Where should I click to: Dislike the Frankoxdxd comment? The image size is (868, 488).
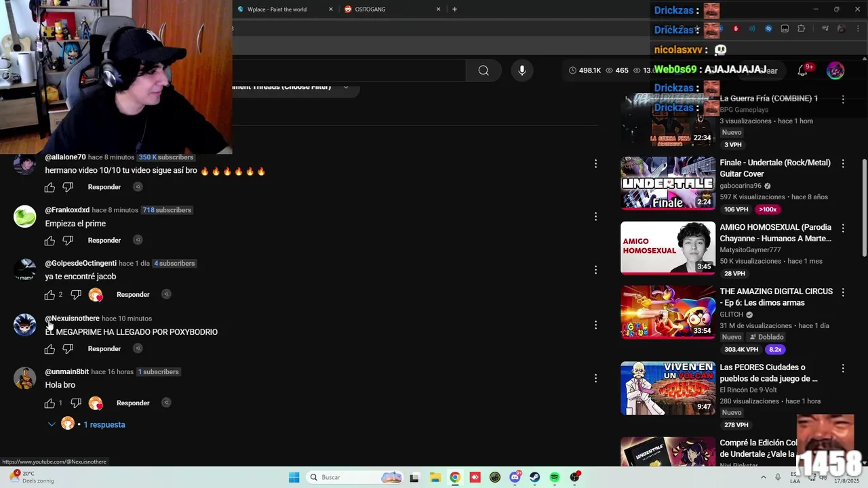(x=68, y=240)
